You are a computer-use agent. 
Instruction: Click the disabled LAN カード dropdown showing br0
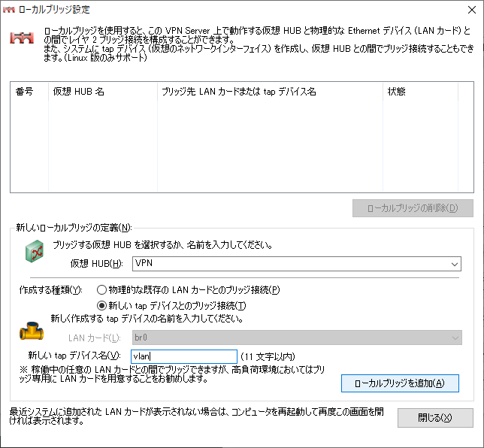coord(297,338)
